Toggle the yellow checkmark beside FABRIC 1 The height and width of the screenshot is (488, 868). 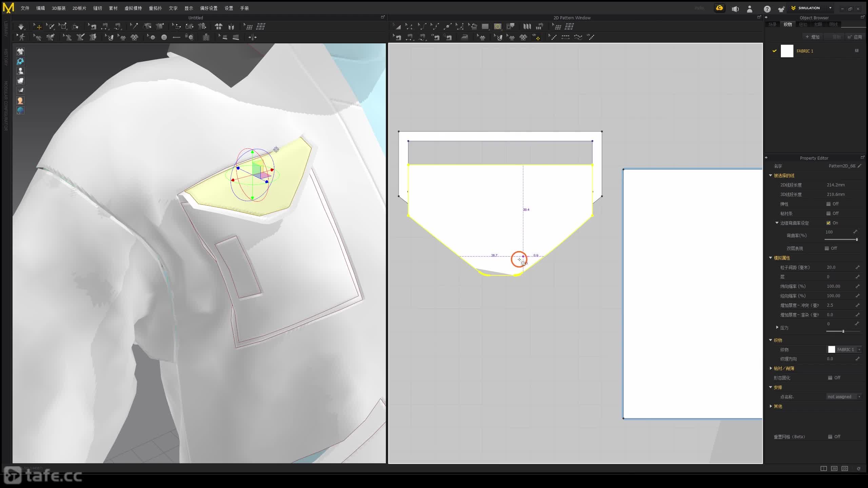[x=774, y=51]
